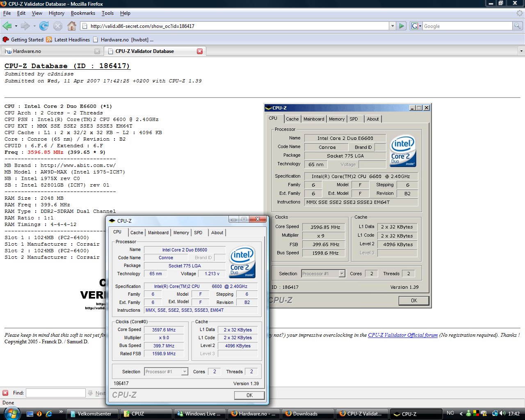The width and height of the screenshot is (525, 420).
Task: Click the grey Forward arrow in Firefox
Action: [25, 26]
